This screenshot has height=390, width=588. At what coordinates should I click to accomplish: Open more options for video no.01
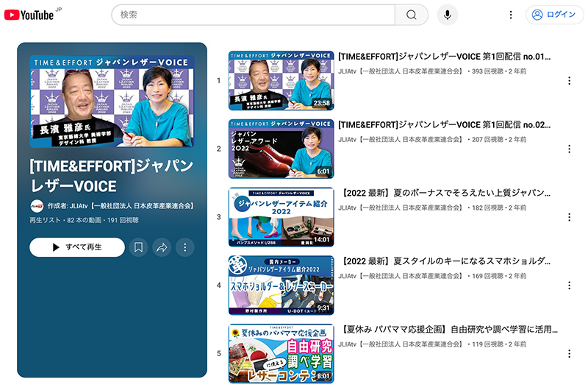569,81
